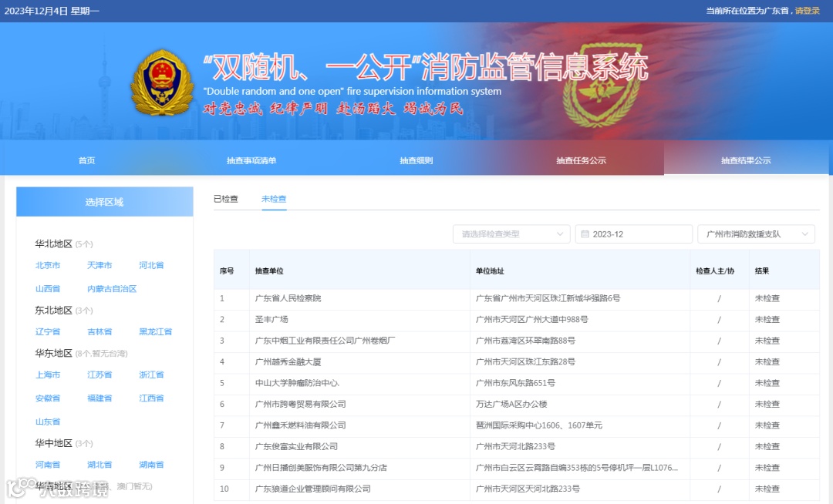833x504 pixels.
Task: Open 抽查任务公示 navigation tab
Action: (581, 160)
